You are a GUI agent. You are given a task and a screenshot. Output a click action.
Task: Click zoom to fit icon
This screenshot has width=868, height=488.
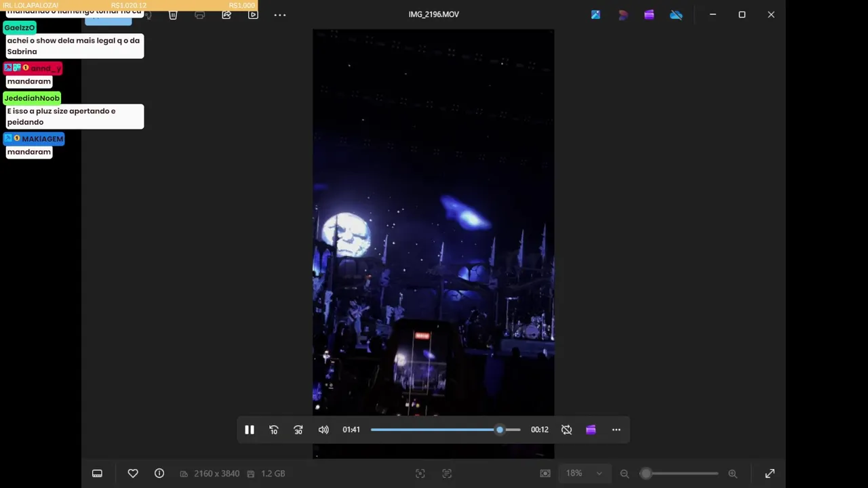point(545,474)
